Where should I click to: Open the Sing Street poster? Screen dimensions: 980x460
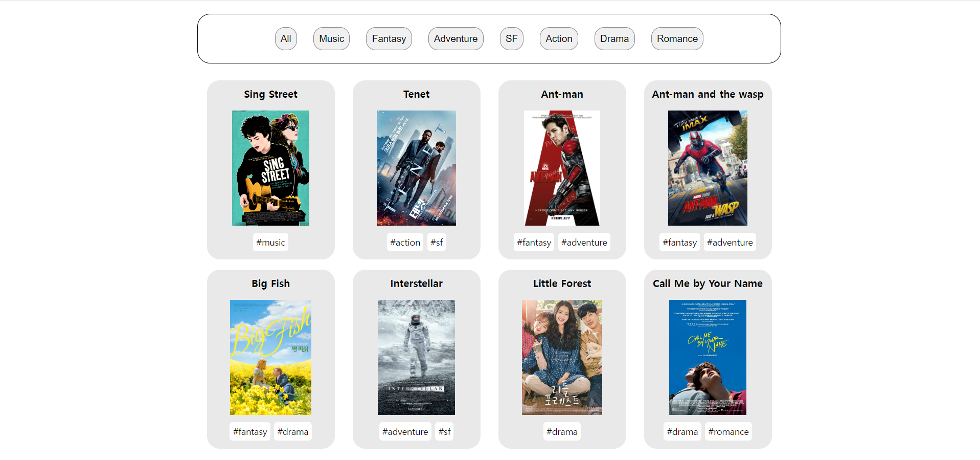[x=270, y=168]
